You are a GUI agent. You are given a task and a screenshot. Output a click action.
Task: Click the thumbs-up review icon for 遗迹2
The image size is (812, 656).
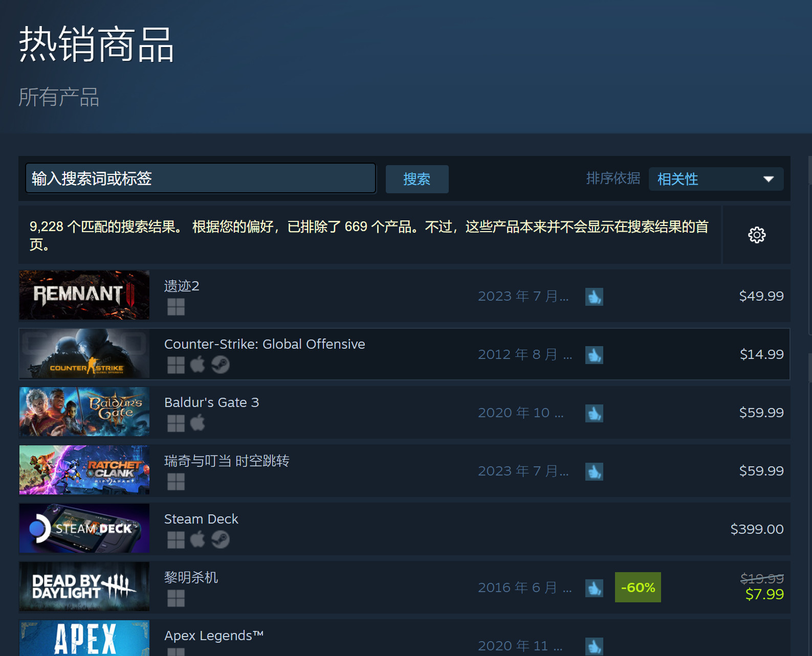click(594, 297)
